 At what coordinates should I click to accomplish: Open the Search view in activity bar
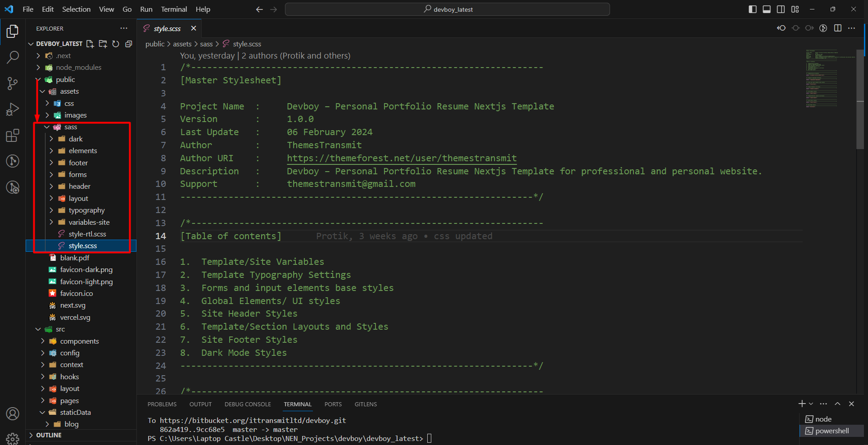coord(13,57)
